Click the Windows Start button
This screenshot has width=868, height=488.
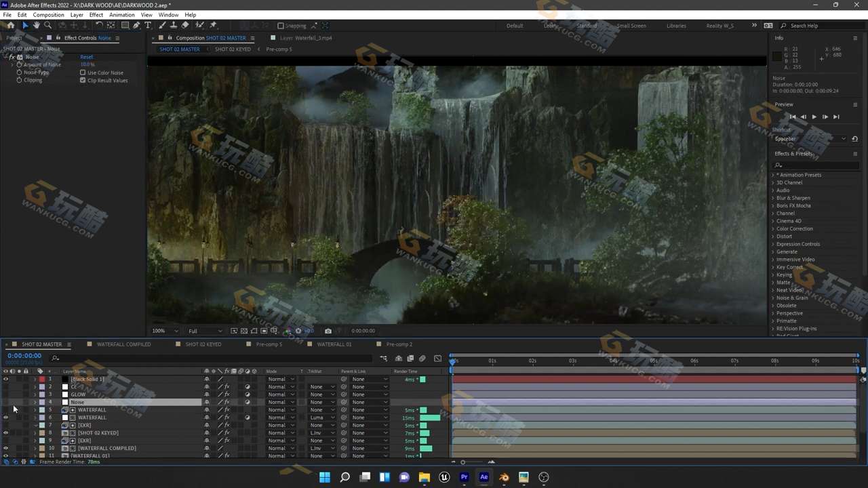(325, 477)
